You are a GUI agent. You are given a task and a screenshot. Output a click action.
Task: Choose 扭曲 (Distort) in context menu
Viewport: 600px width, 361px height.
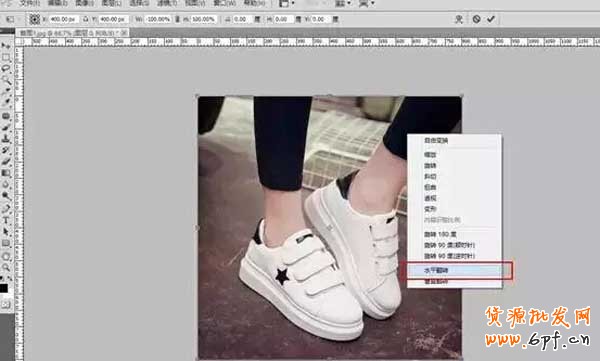click(454, 187)
